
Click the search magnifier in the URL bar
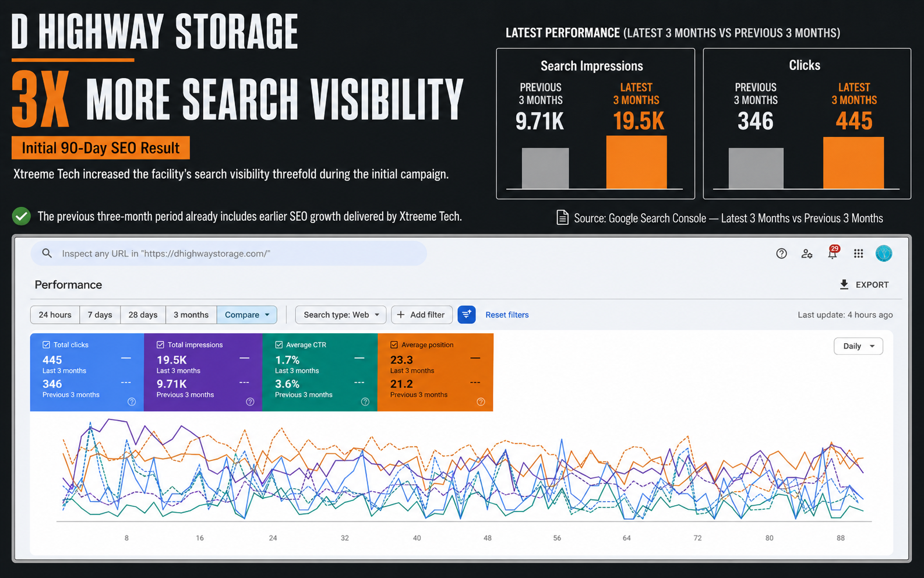click(47, 253)
